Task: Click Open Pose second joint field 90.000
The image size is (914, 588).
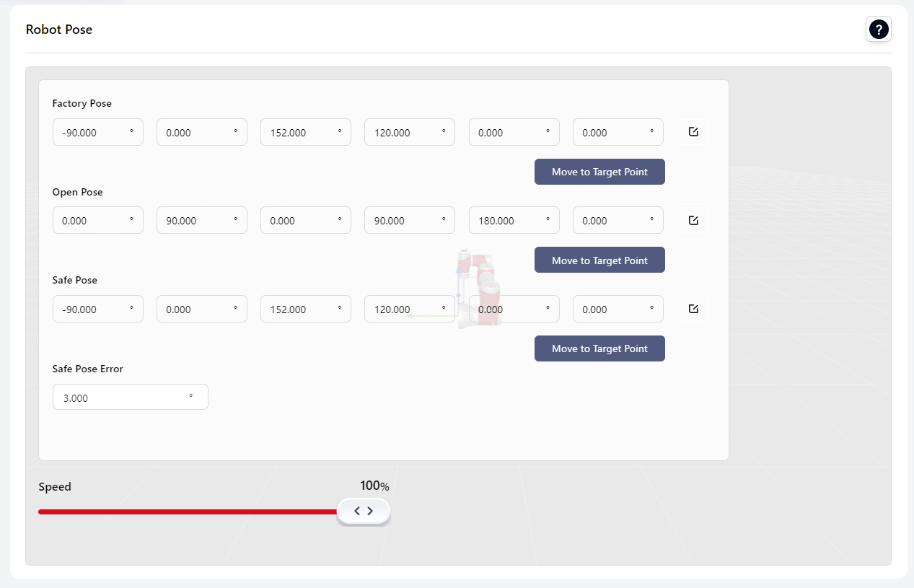Action: (196, 221)
